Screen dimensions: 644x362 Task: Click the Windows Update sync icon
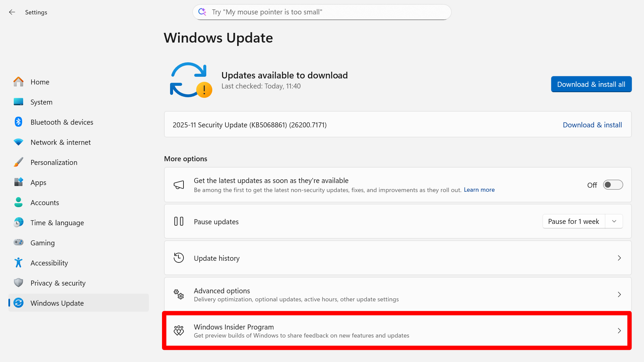[x=18, y=303]
